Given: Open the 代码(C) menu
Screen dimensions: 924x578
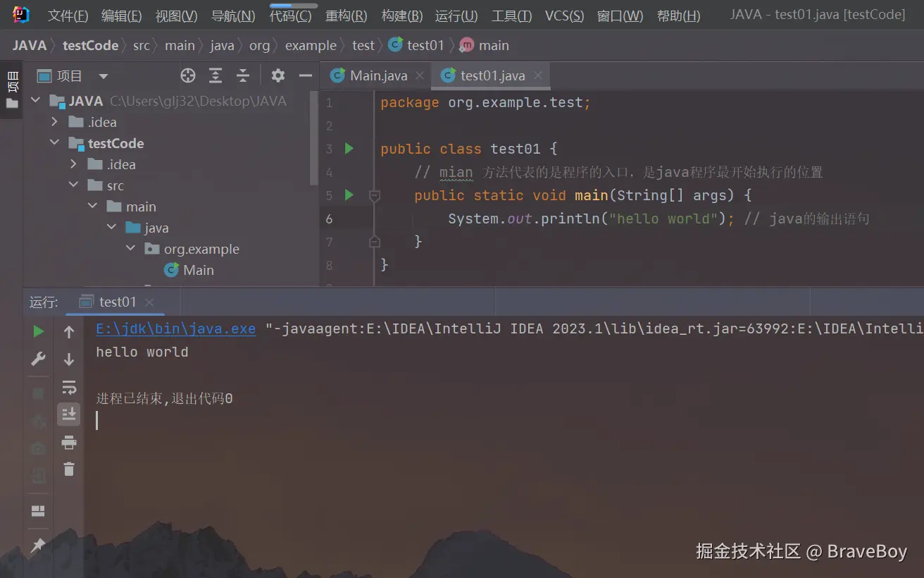Looking at the screenshot, I should point(290,16).
